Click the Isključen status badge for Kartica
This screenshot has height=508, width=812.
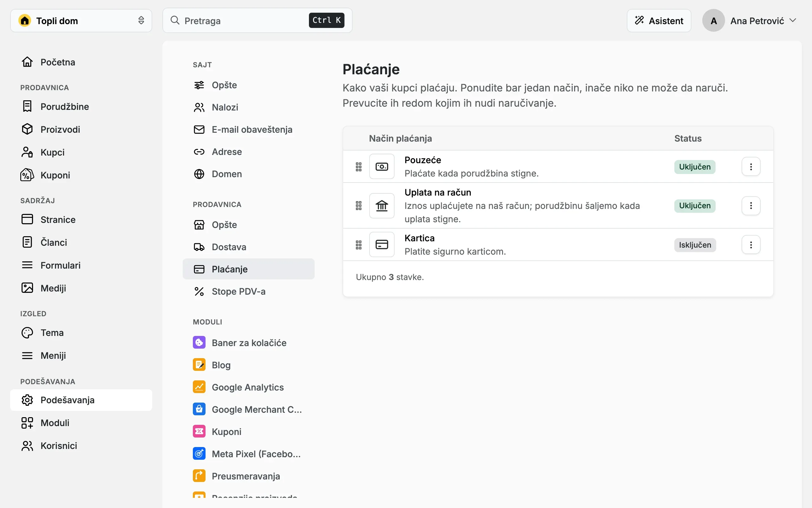pyautogui.click(x=695, y=245)
